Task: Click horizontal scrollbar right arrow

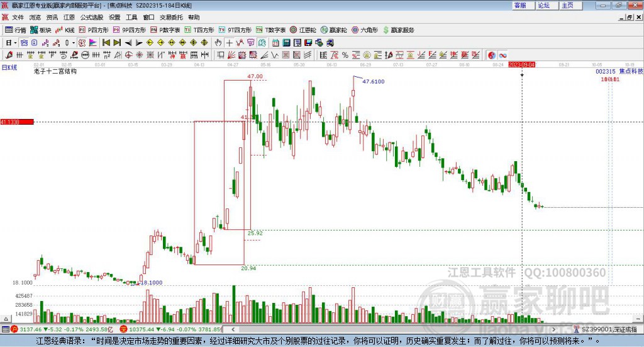Action: click(x=553, y=329)
